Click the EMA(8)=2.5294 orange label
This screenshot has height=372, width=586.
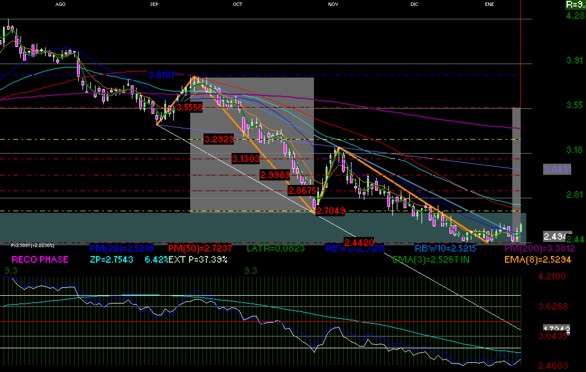pyautogui.click(x=538, y=259)
